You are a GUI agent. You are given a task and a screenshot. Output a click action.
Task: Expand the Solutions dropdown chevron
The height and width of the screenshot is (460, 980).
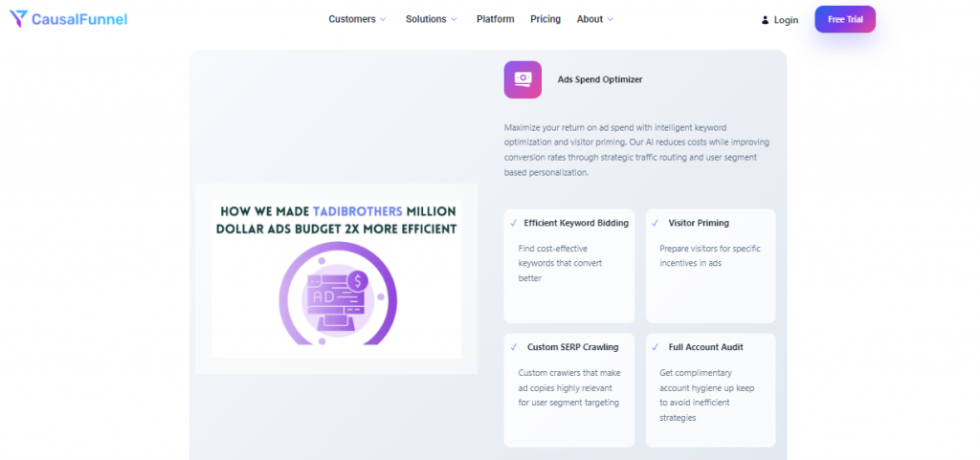pos(454,19)
